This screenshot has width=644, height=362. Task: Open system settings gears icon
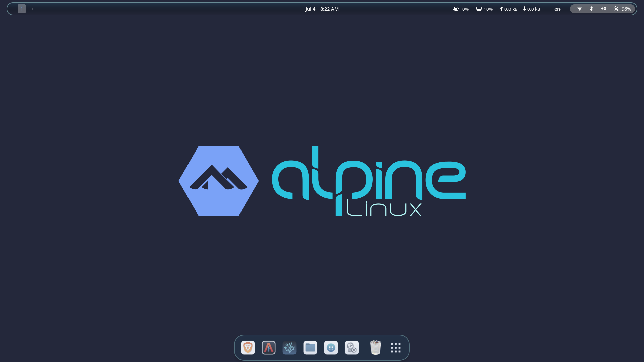352,348
